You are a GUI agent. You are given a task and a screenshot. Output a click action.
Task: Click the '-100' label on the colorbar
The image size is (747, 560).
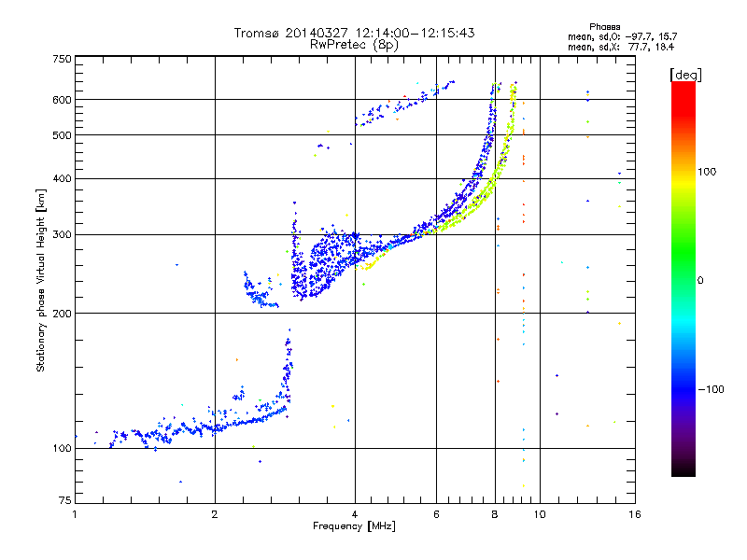click(x=711, y=389)
